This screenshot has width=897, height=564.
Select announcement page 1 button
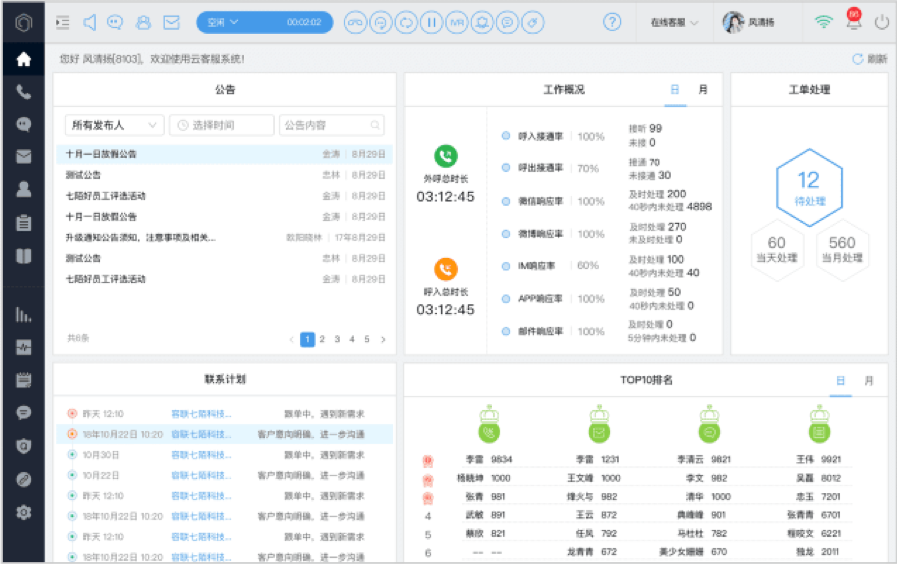pos(307,339)
